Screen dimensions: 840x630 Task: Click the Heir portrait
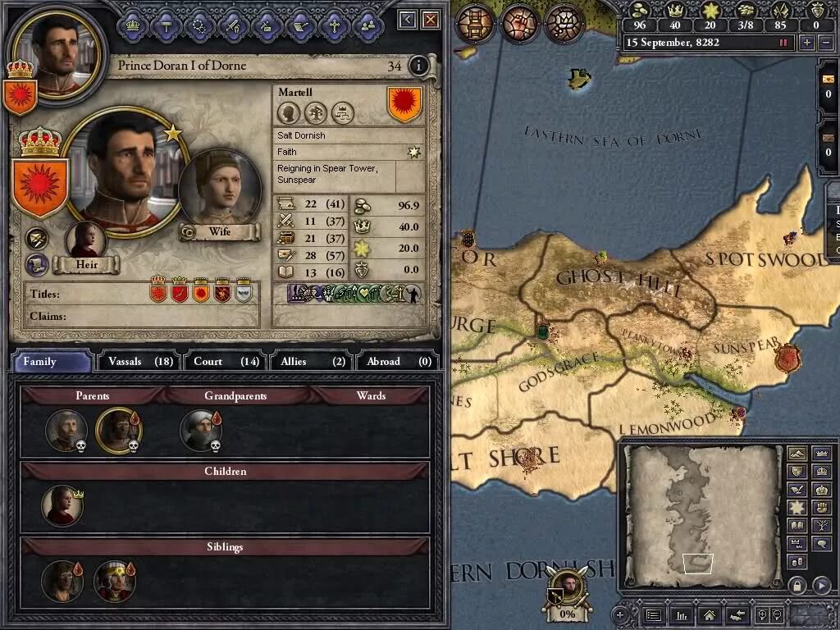point(85,240)
